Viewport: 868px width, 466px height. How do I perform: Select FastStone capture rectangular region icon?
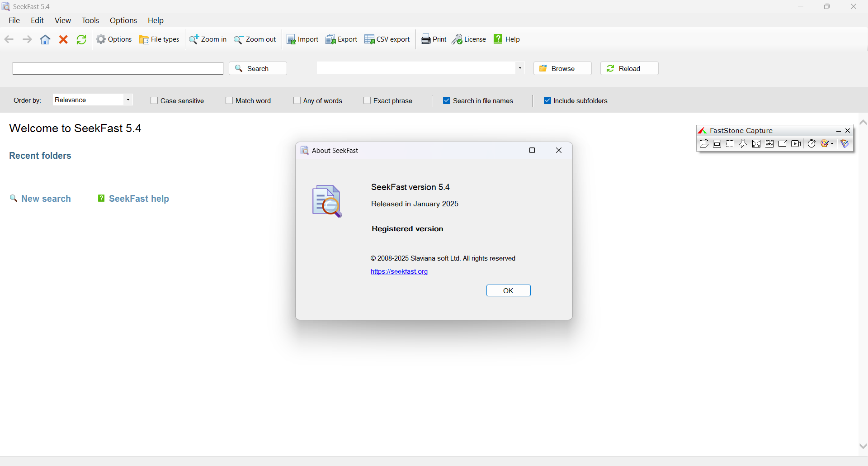(x=730, y=144)
